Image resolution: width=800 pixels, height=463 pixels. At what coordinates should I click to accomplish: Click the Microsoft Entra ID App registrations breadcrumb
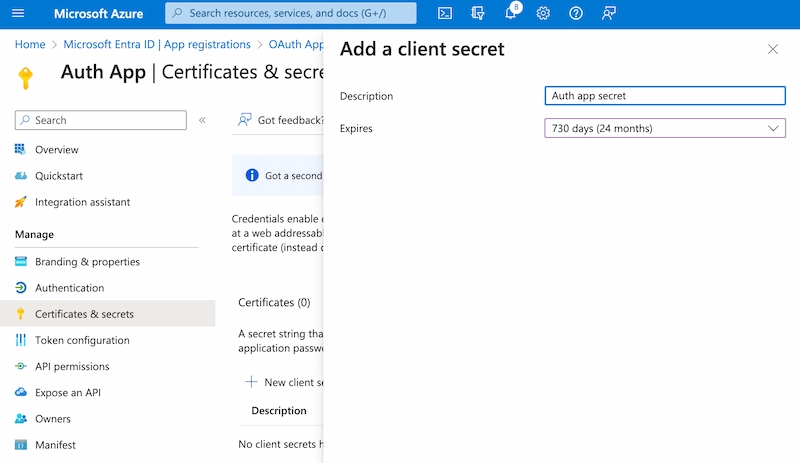pos(157,44)
